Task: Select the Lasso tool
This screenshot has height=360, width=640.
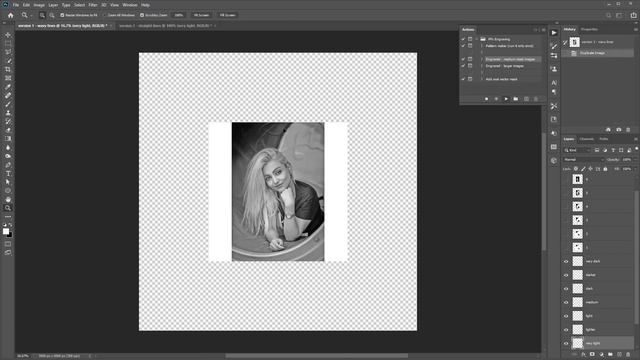Action: click(x=8, y=52)
